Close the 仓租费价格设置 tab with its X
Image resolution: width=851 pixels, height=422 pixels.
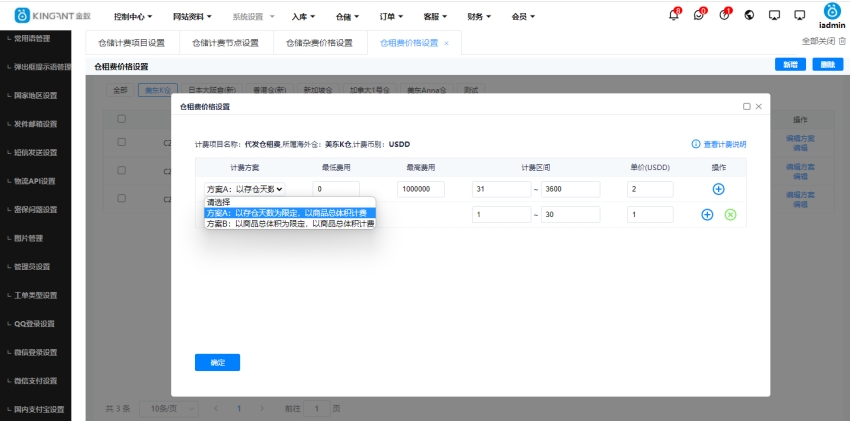coord(446,43)
